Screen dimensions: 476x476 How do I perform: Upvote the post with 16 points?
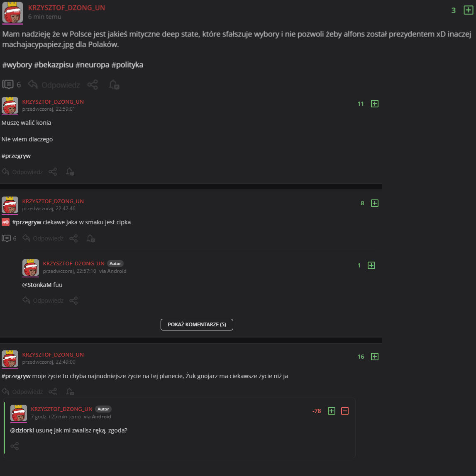coord(375,357)
